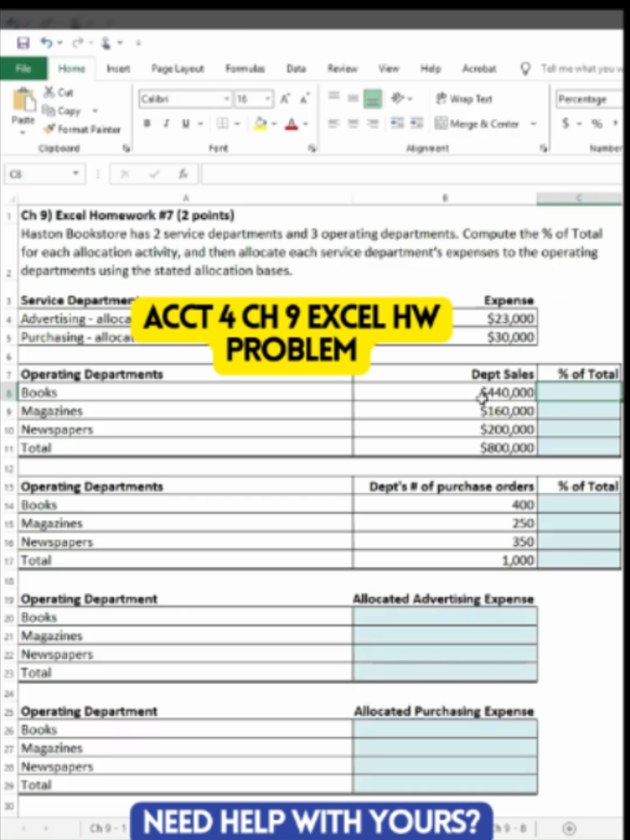This screenshot has height=840, width=630.
Task: Cut the selected cells
Action: point(58,92)
